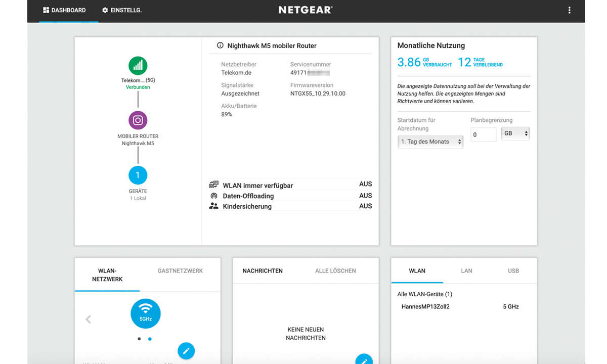Image resolution: width=607 pixels, height=364 pixels.
Task: Open the GB unit dropdown
Action: pos(515,133)
